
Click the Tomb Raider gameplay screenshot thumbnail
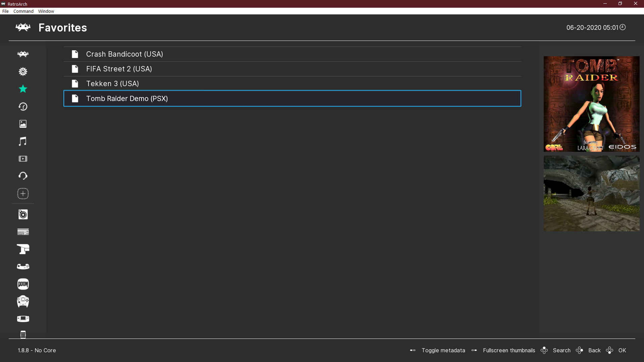click(x=591, y=193)
